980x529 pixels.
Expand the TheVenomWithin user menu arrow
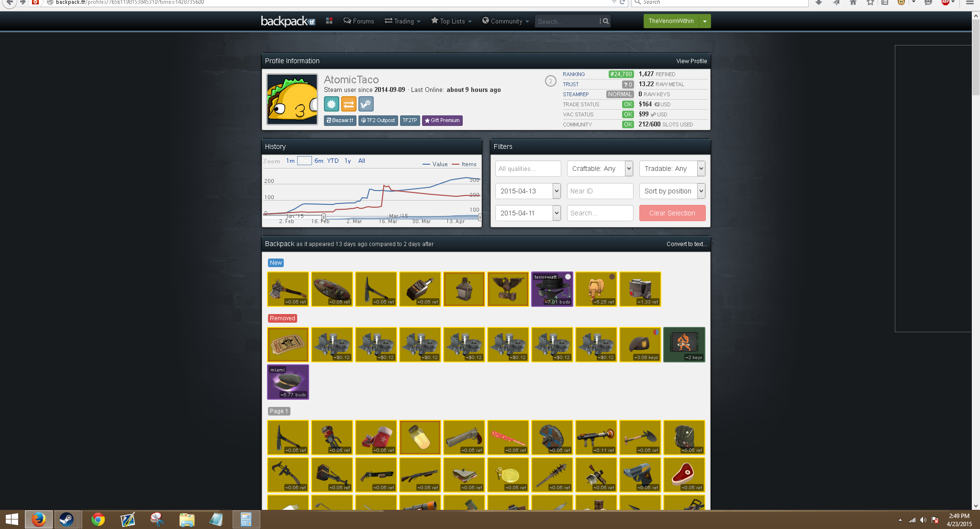pos(705,21)
